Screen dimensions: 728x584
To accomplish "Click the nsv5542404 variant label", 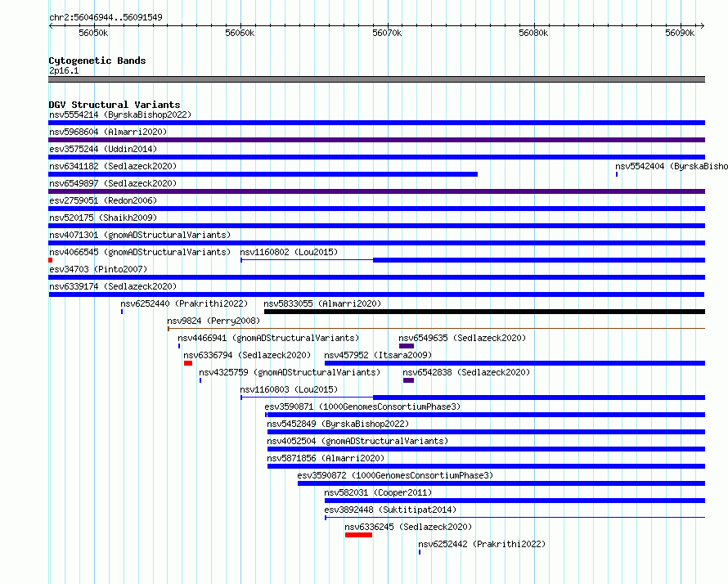I will click(672, 166).
